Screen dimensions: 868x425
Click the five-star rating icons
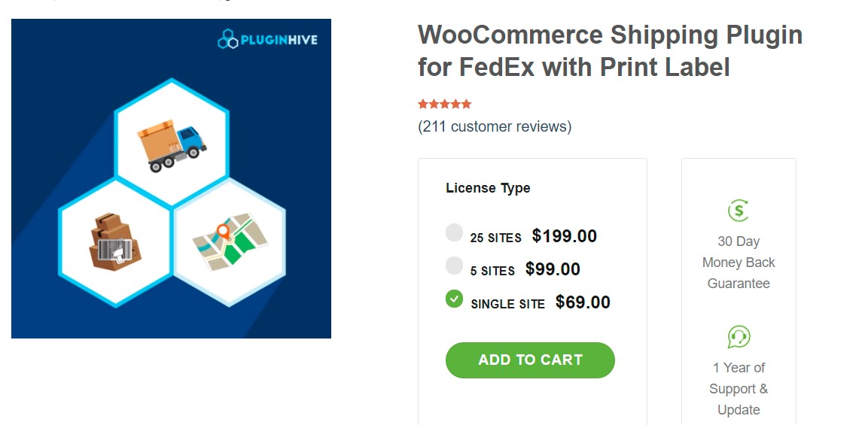[445, 104]
